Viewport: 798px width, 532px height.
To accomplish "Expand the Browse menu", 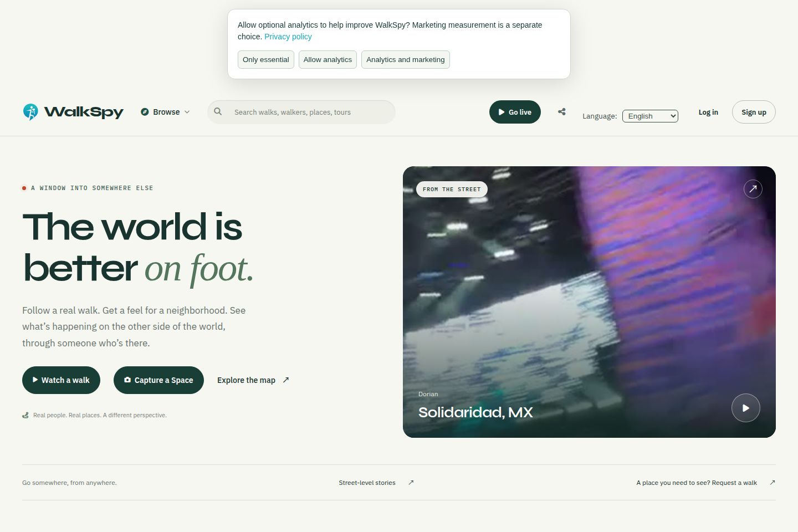I will [165, 112].
